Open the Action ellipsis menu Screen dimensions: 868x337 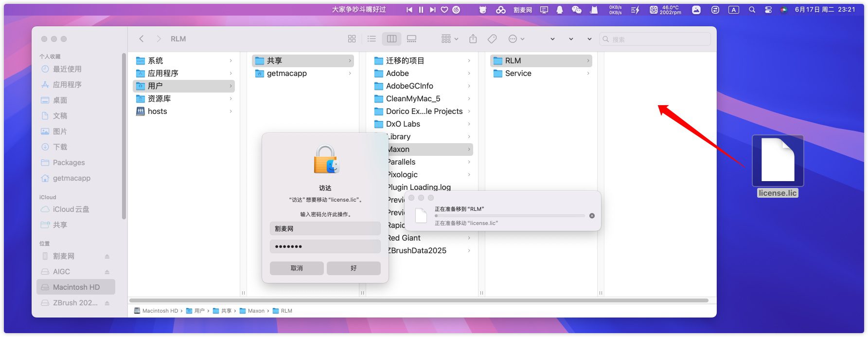pos(515,39)
